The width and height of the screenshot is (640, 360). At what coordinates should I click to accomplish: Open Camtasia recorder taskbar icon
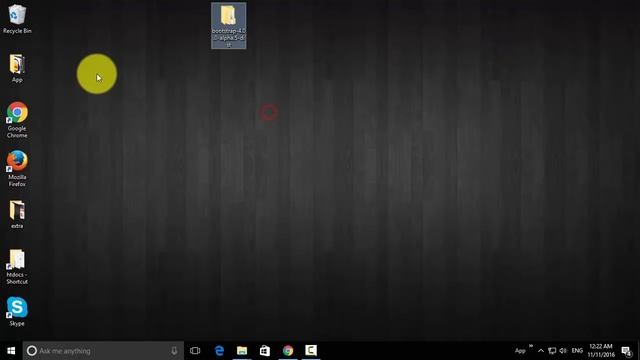click(x=311, y=351)
